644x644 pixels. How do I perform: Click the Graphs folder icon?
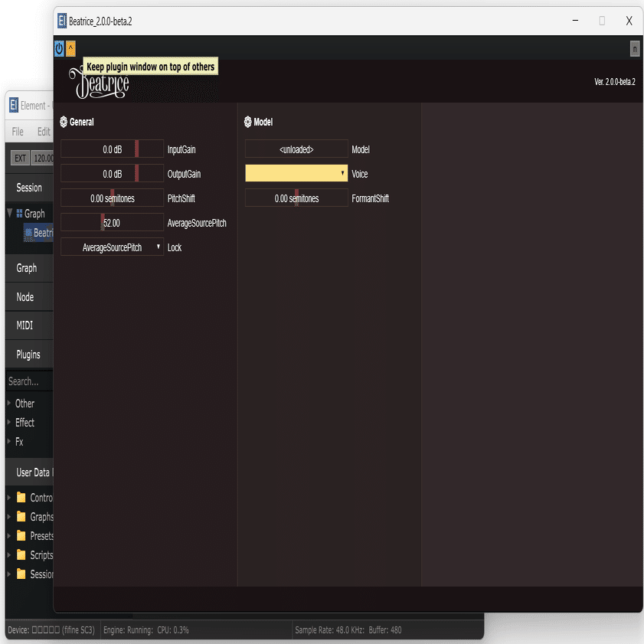pyautogui.click(x=21, y=516)
